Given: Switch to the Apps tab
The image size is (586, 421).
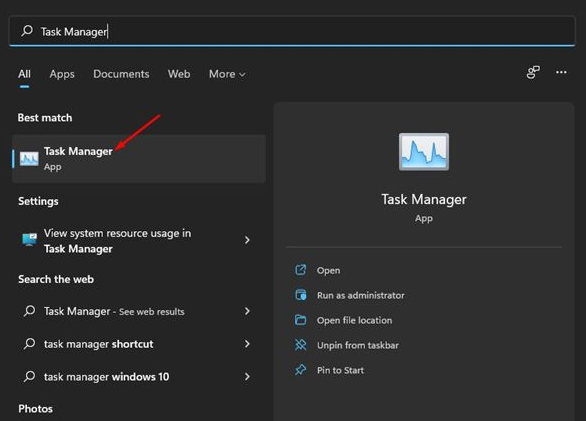Looking at the screenshot, I should pyautogui.click(x=62, y=74).
